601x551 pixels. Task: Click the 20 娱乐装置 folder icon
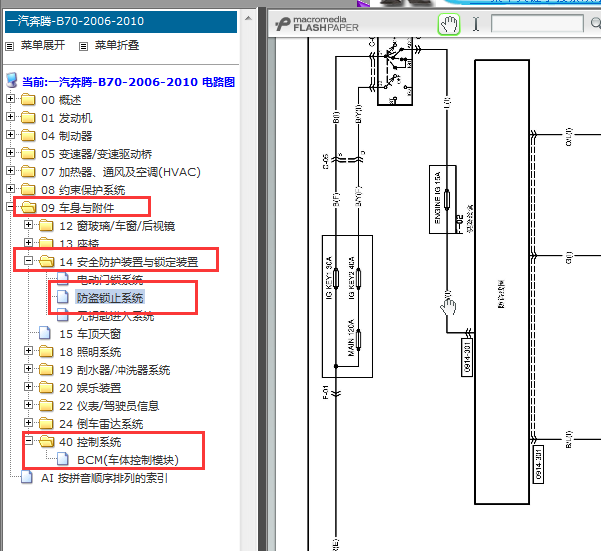coord(46,387)
